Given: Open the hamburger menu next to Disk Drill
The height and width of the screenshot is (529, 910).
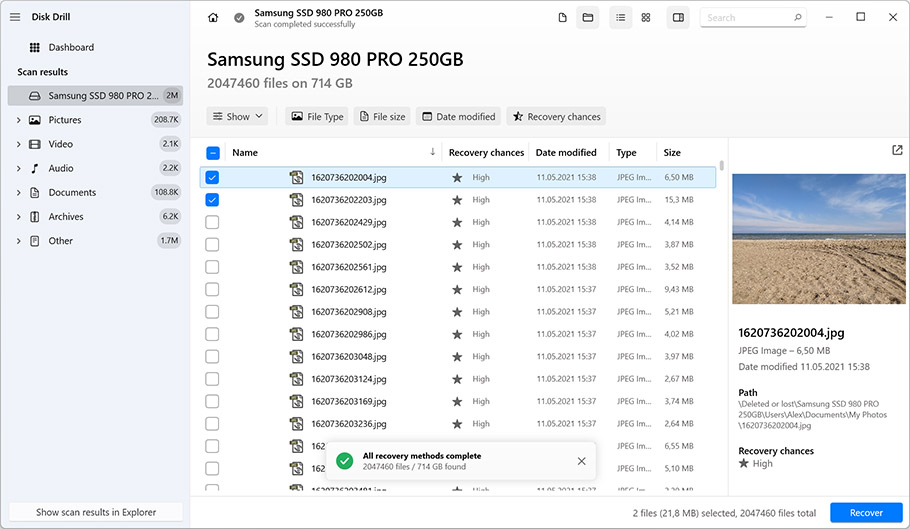Looking at the screenshot, I should pos(15,17).
